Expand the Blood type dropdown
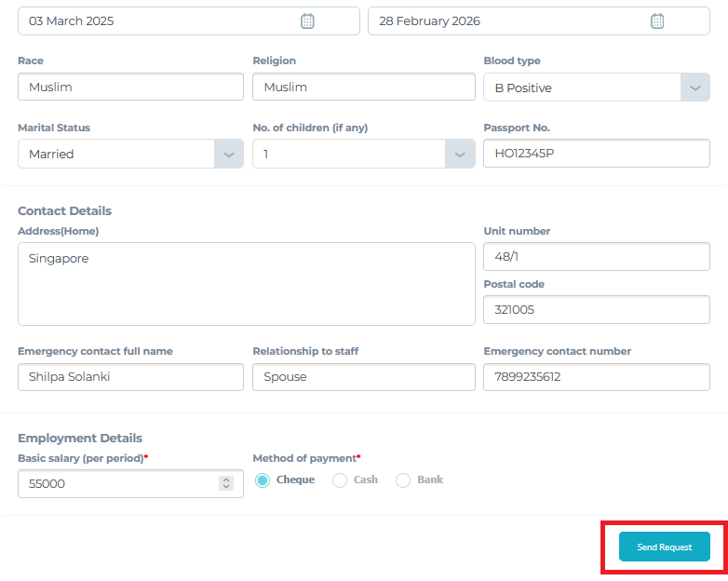728x581 pixels. pos(694,88)
